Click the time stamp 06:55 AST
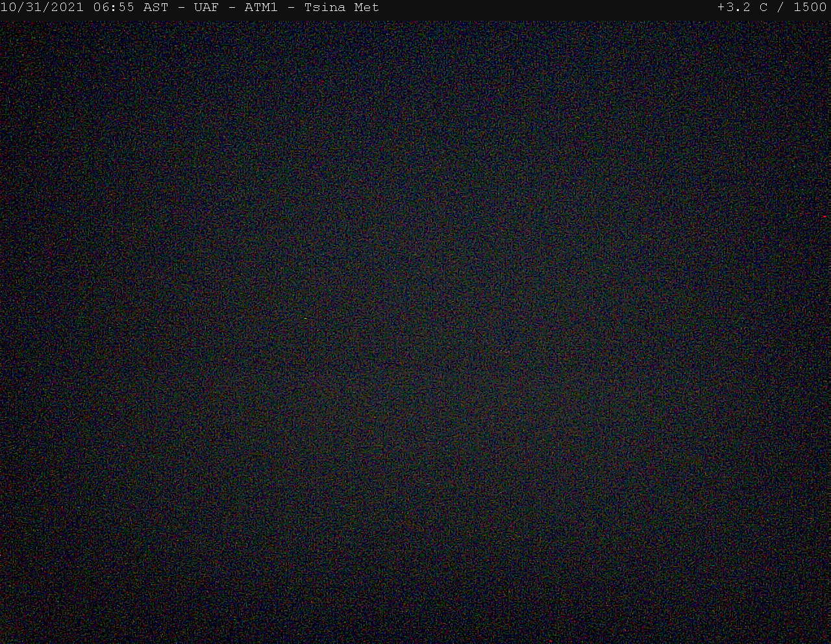This screenshot has width=831, height=644. coord(130,7)
